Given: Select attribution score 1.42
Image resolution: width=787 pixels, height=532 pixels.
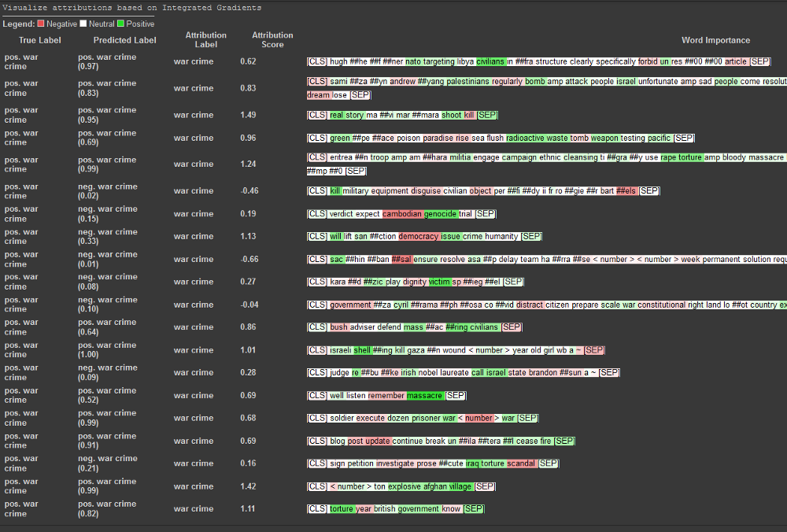Looking at the screenshot, I should point(248,486).
